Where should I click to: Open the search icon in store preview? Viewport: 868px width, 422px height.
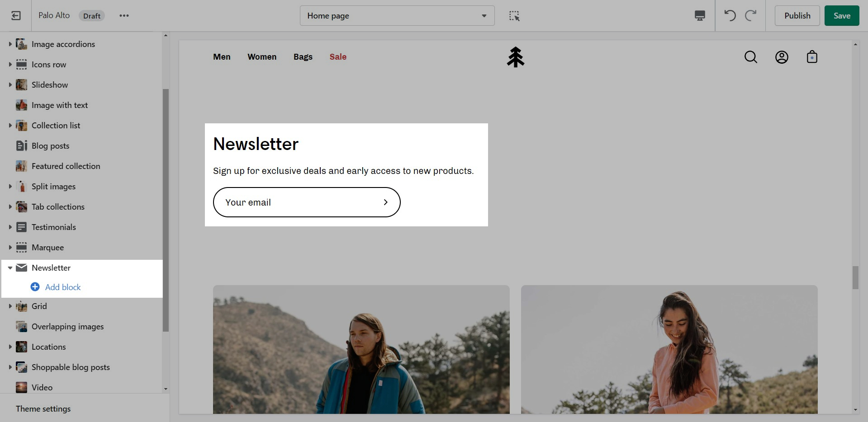(750, 57)
